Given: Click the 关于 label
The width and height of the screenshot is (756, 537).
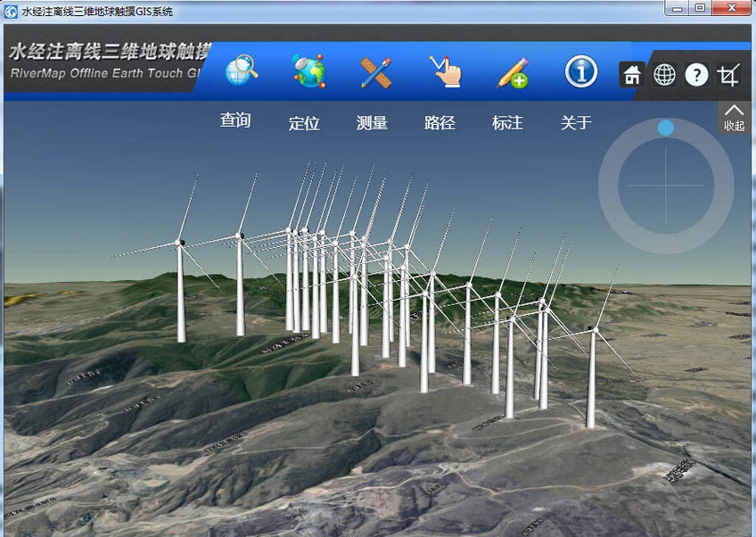Looking at the screenshot, I should [x=576, y=122].
